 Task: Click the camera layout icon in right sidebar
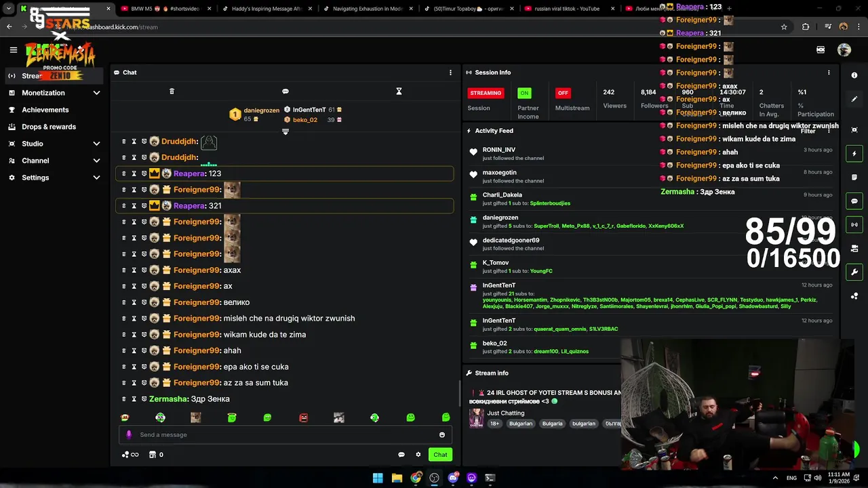[x=854, y=249]
